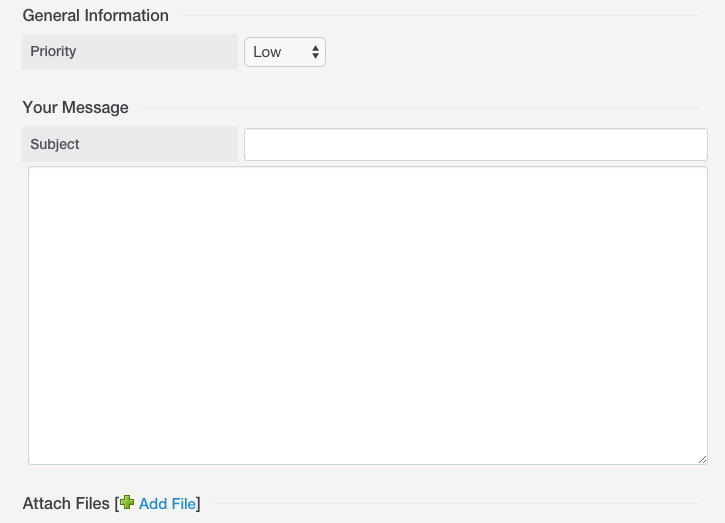Open the Priority dropdown

coord(285,52)
